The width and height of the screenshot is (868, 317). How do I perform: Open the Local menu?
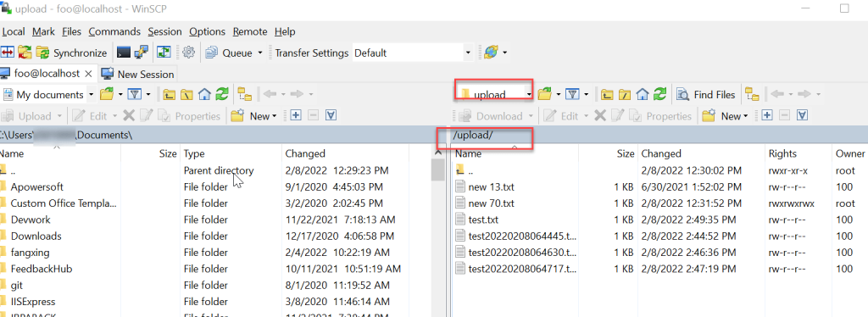point(14,31)
